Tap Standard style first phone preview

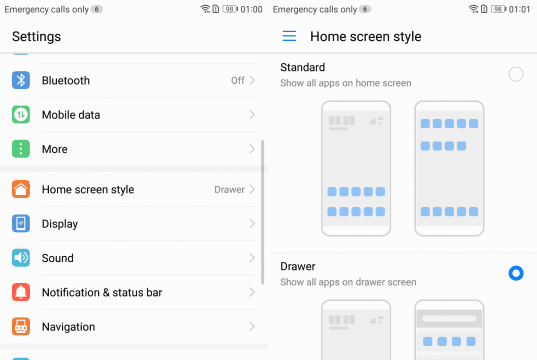coord(356,169)
